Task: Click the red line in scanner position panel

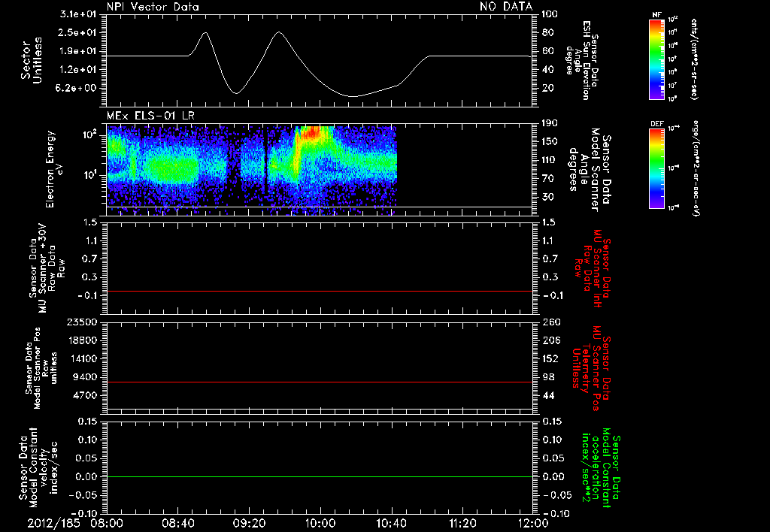Action: 320,382
